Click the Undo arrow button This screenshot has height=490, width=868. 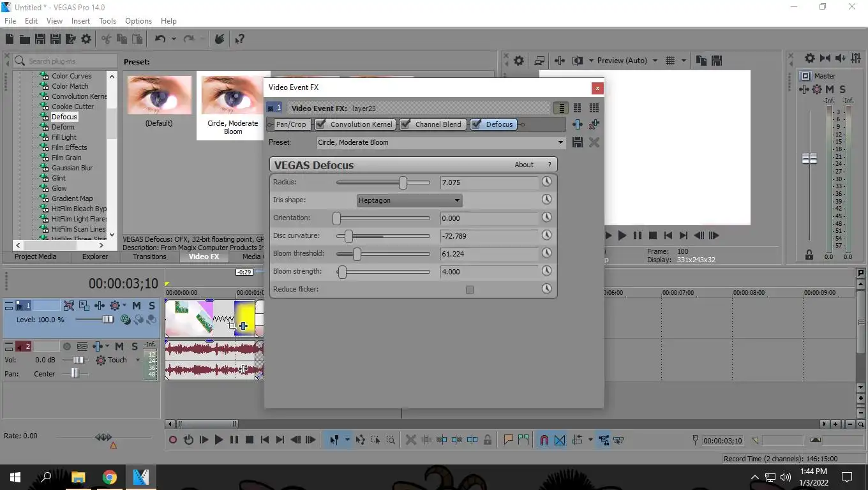tap(160, 39)
